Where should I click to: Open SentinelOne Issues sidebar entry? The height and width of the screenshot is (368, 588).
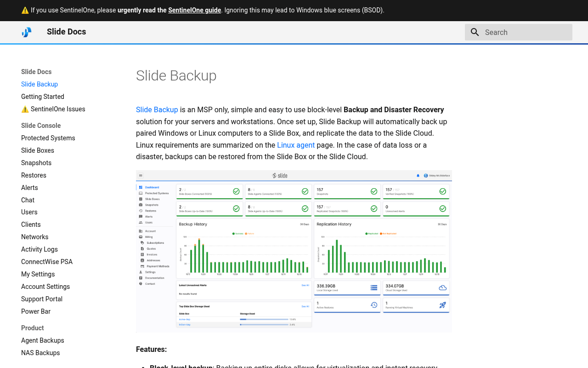[53, 109]
